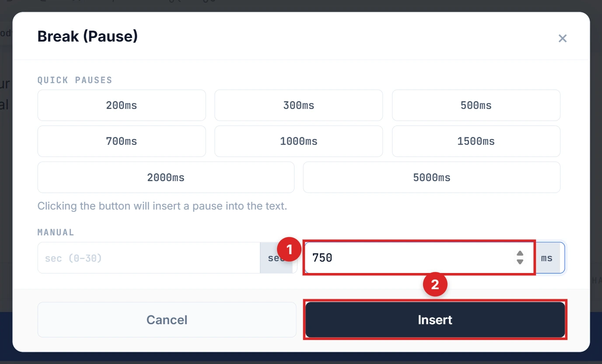
Task: Close the Break (Pause) dialog with the X
Action: click(x=563, y=38)
